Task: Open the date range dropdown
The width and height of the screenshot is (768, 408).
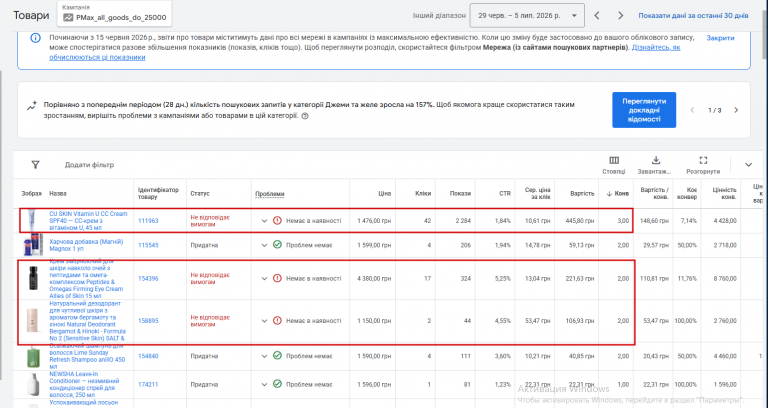Action: tap(527, 16)
